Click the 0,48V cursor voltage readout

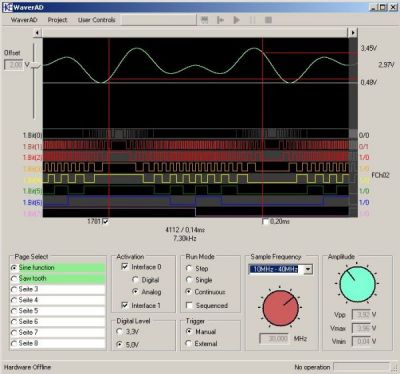tap(369, 82)
